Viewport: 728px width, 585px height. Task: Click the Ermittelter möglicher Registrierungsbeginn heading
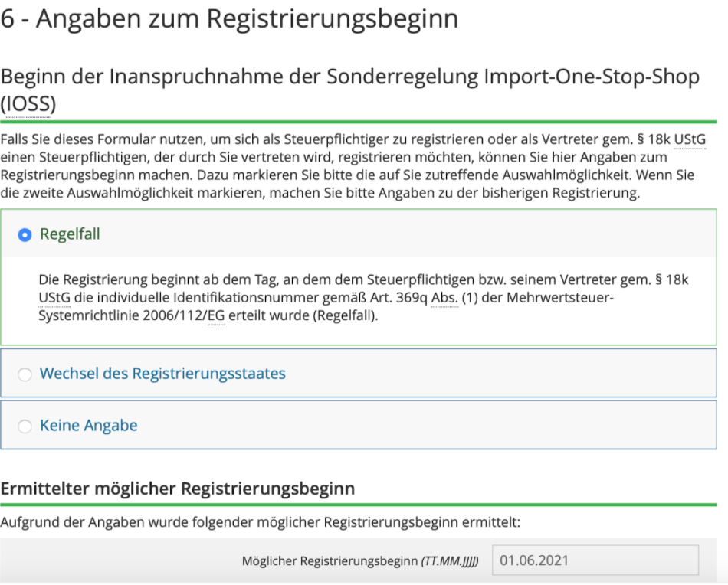(x=177, y=488)
